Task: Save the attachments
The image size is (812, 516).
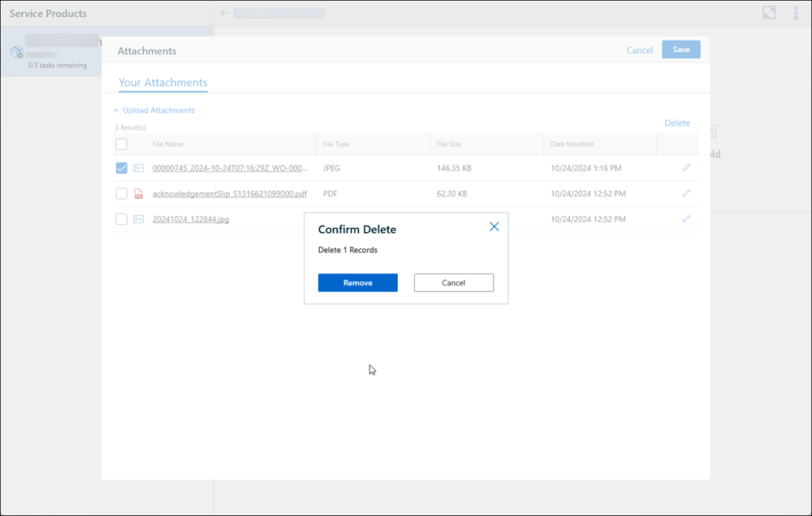Action: click(x=681, y=49)
